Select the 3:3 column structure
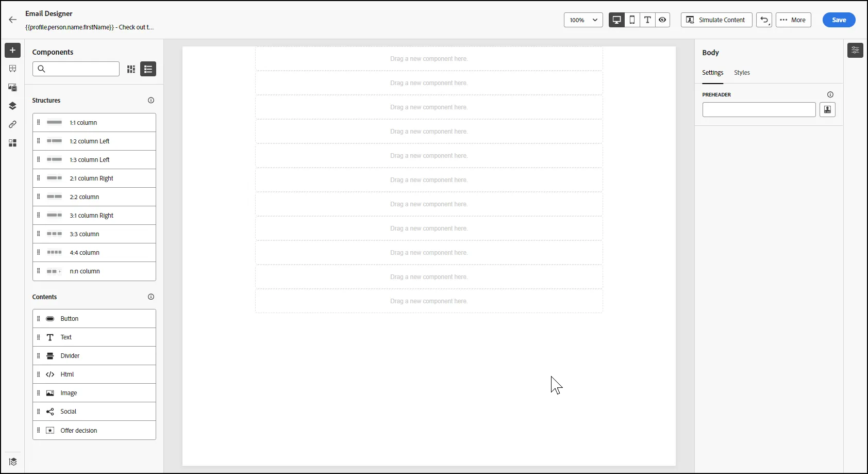Screen dimensions: 868x474 pyautogui.click(x=94, y=234)
